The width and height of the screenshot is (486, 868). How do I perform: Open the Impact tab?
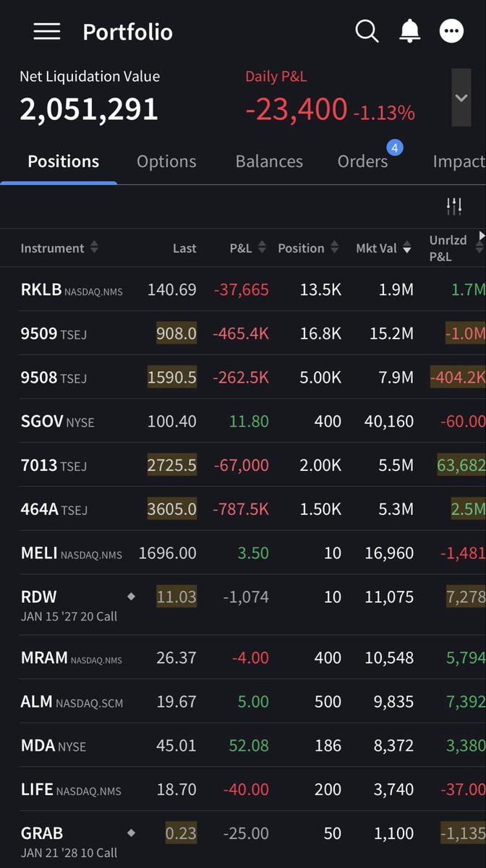point(459,161)
